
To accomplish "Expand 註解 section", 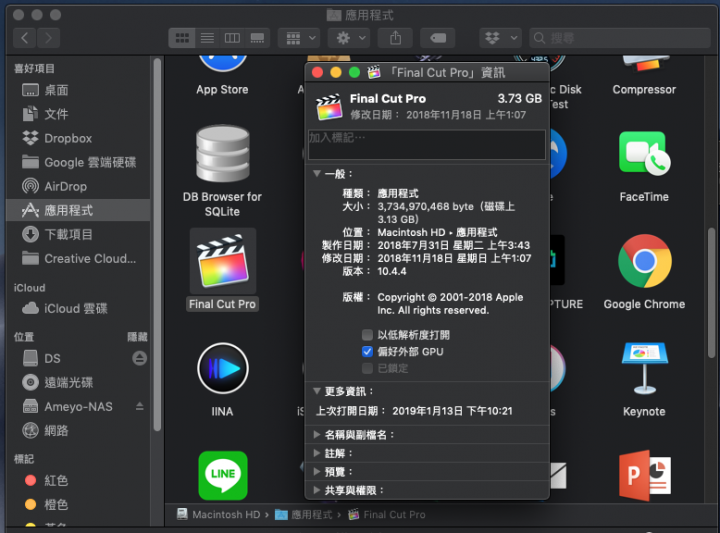I will coord(316,453).
